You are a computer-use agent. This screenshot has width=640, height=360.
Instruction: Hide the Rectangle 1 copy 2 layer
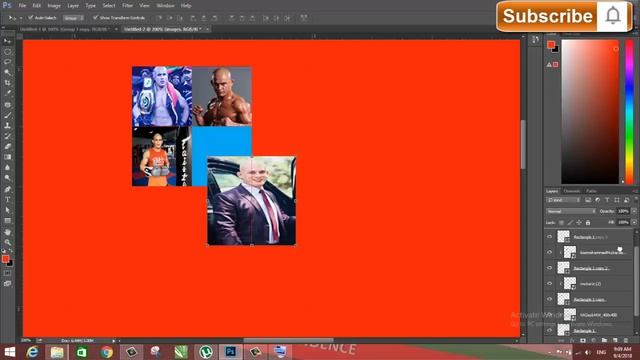(549, 268)
